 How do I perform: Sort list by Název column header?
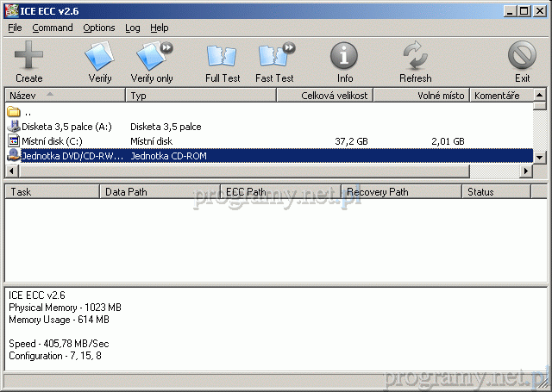65,96
